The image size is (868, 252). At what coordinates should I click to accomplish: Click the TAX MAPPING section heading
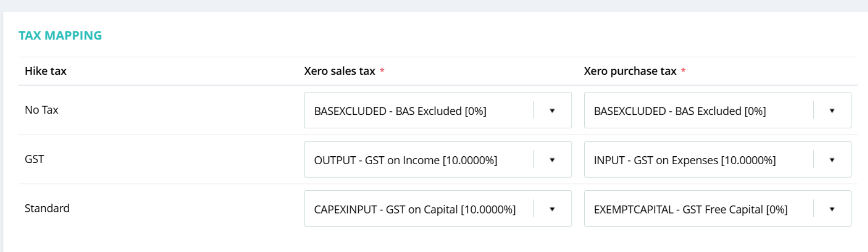pyautogui.click(x=60, y=36)
